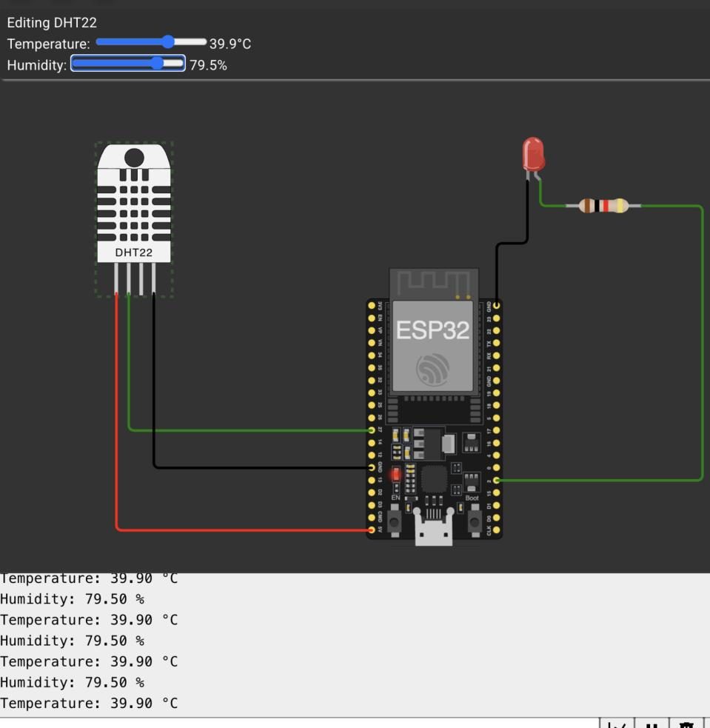This screenshot has width=710, height=728.
Task: Click the last 'Temperature: 39.90 °C' serial line
Action: tap(89, 703)
